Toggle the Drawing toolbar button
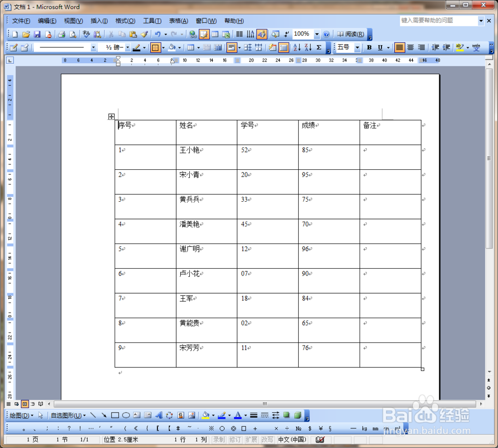 coord(262,34)
